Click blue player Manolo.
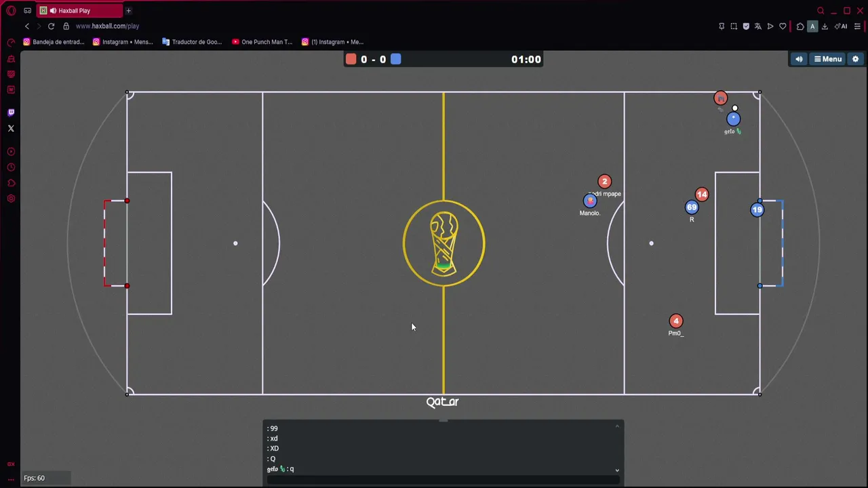Viewport: 868px width, 488px height. [x=590, y=201]
